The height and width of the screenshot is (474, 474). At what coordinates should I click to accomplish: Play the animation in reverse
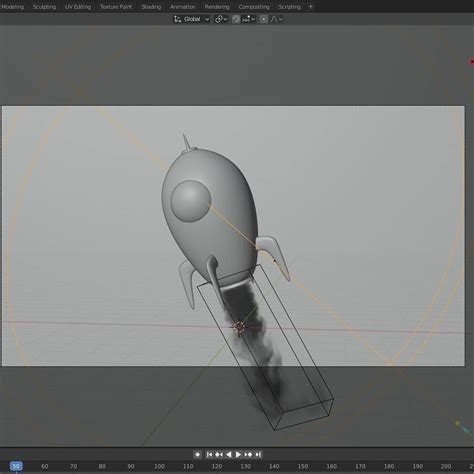229,454
